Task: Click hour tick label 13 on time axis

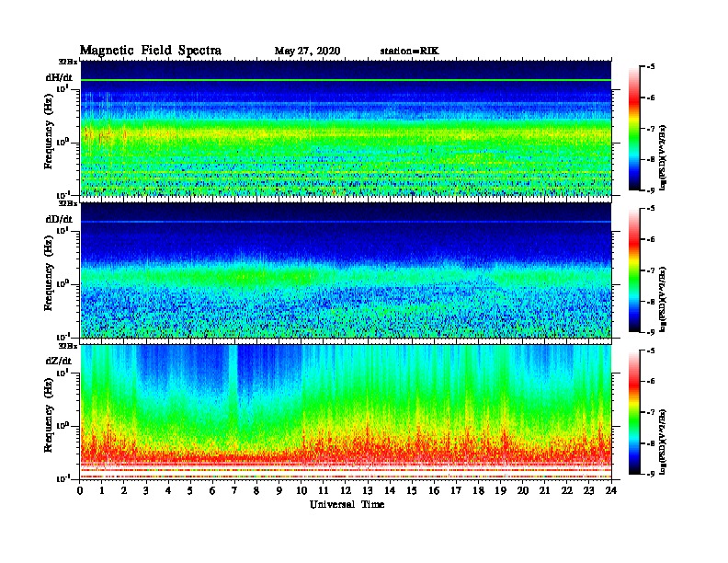Action: (368, 490)
